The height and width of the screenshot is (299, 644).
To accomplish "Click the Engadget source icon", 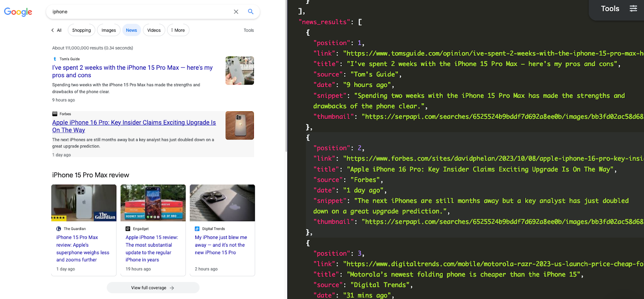I will tap(128, 228).
